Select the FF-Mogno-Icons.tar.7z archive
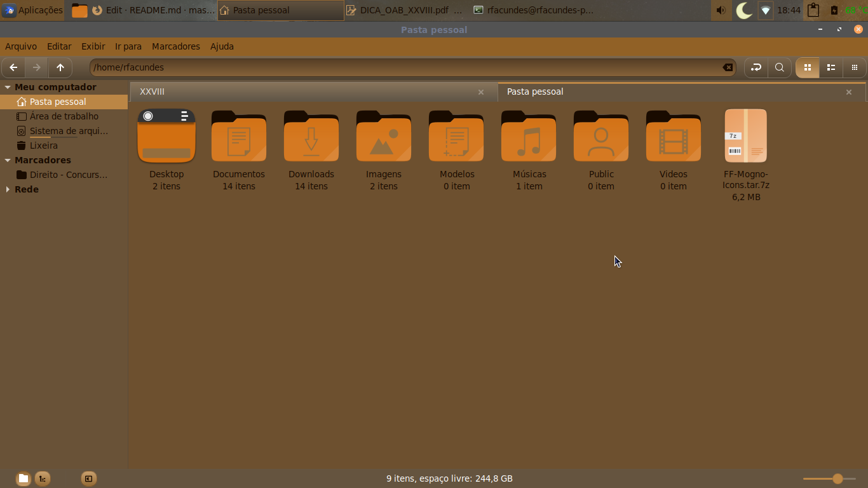Viewport: 868px width, 488px height. coord(746,136)
